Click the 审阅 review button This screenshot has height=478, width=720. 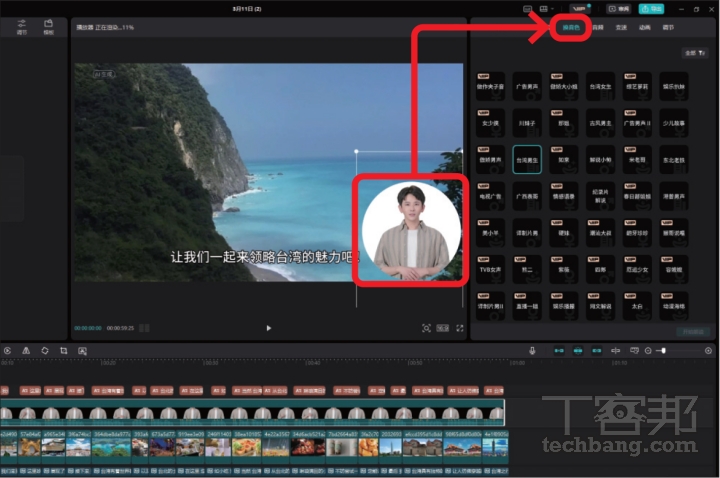[x=619, y=9]
